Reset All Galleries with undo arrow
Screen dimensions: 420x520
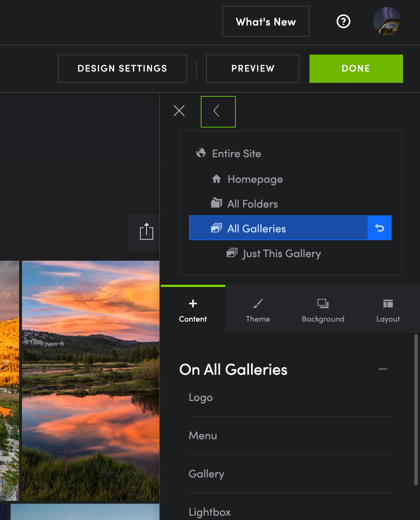(x=379, y=228)
